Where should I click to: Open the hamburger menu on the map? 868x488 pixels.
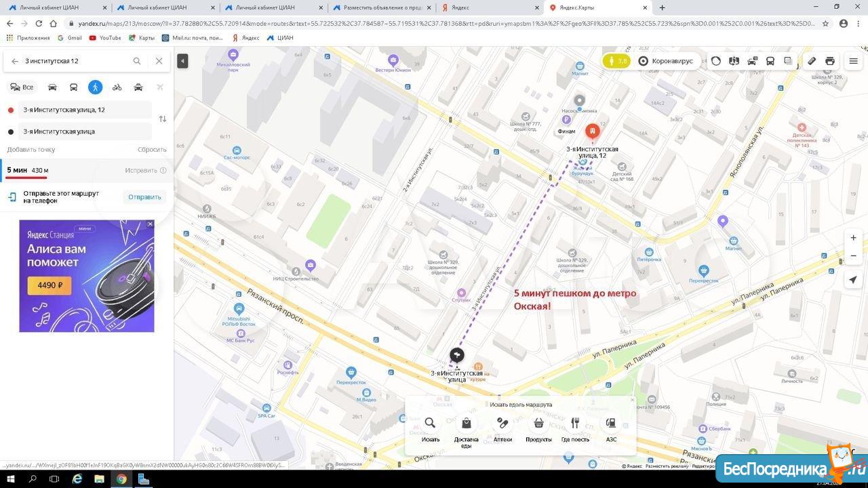[x=853, y=61]
